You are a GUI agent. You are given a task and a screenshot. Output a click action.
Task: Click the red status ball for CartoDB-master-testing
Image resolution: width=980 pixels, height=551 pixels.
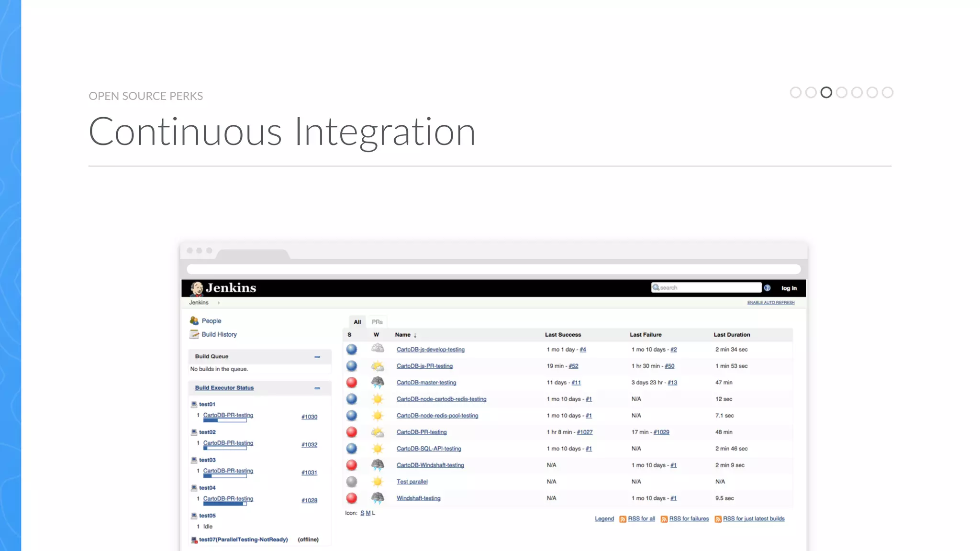352,383
